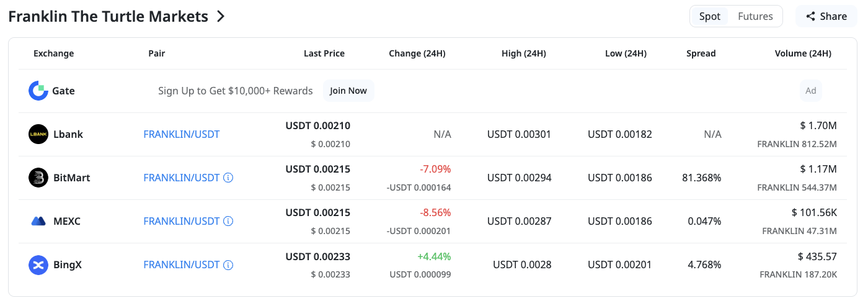Sort by Change (24H) column header
Image resolution: width=868 pixels, height=303 pixels.
click(417, 53)
